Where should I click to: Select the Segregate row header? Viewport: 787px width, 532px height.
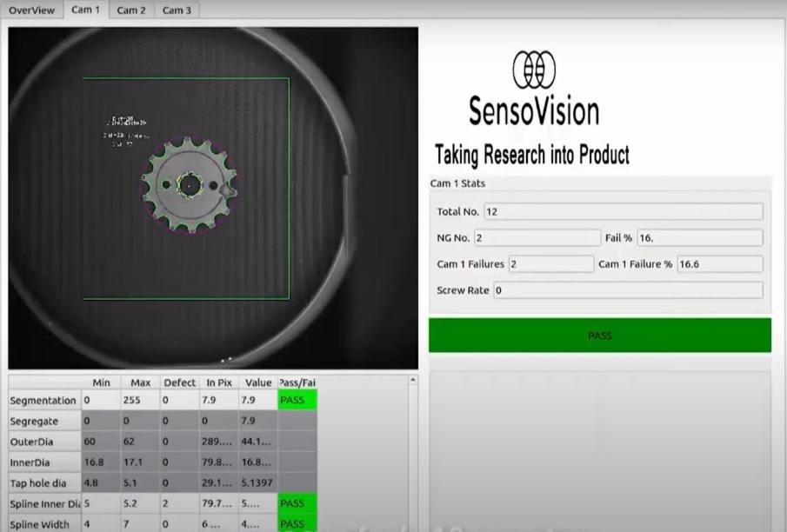[x=44, y=421]
